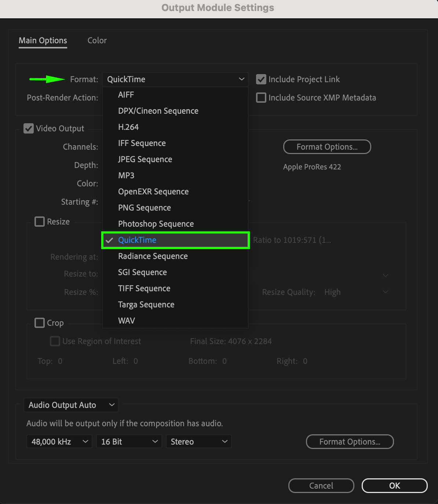Click the video Format Options button
The width and height of the screenshot is (438, 504).
pyautogui.click(x=327, y=147)
